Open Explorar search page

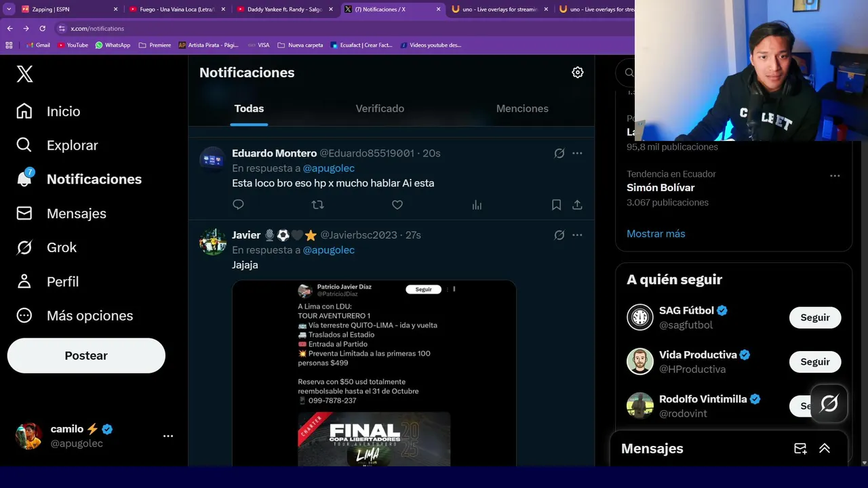[x=57, y=145]
